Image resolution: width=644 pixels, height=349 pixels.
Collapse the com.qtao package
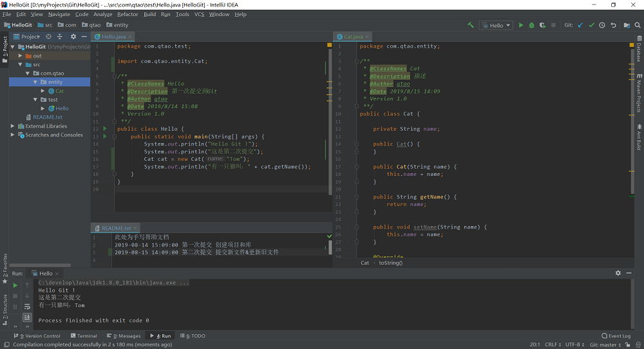28,73
